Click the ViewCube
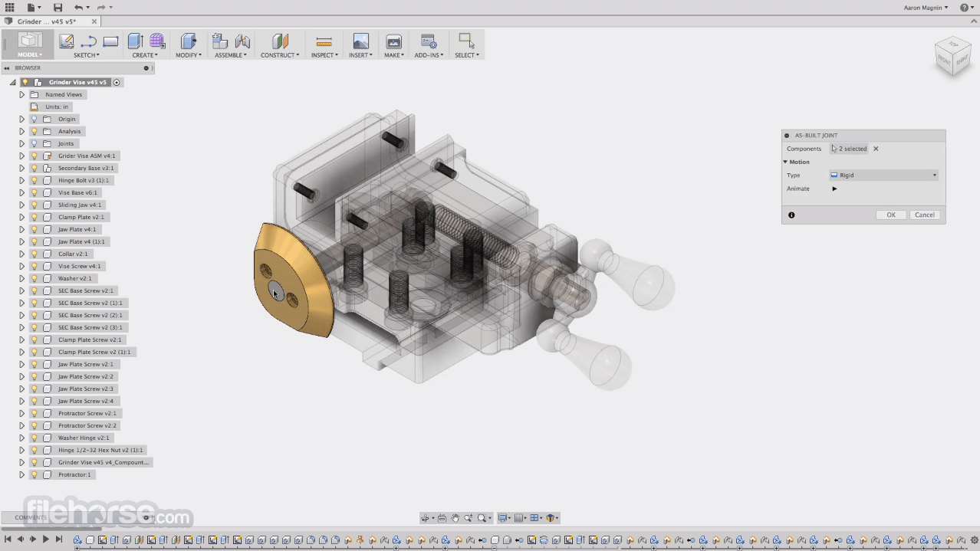 953,55
